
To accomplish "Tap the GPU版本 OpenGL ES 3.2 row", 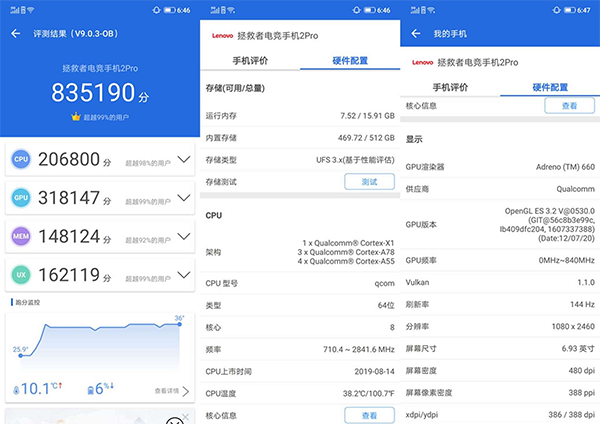I will click(x=500, y=225).
